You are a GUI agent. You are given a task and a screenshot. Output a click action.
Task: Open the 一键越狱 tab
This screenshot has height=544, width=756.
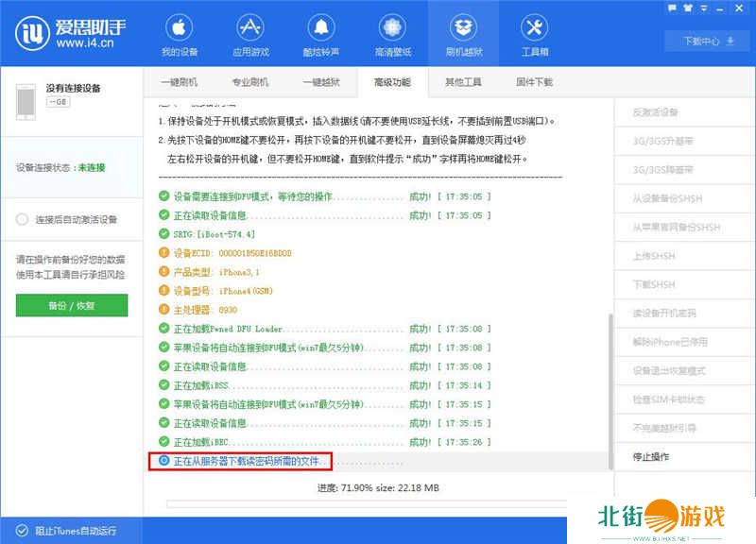click(x=321, y=82)
